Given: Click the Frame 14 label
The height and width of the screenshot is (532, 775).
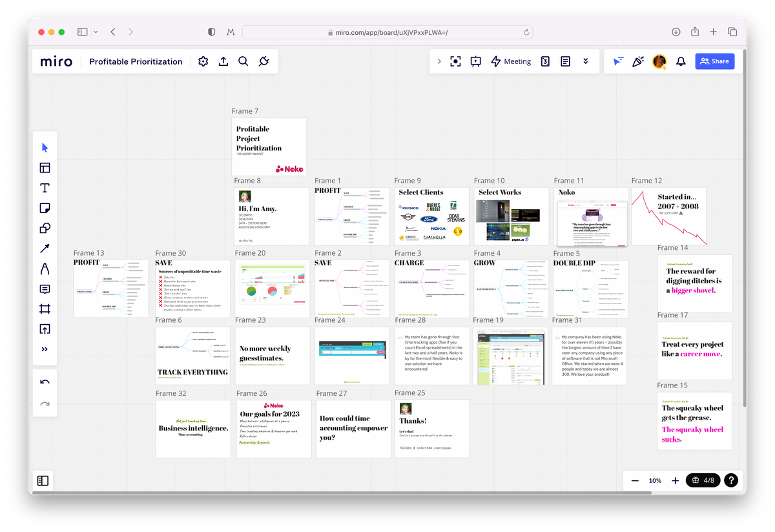Looking at the screenshot, I should (x=673, y=248).
